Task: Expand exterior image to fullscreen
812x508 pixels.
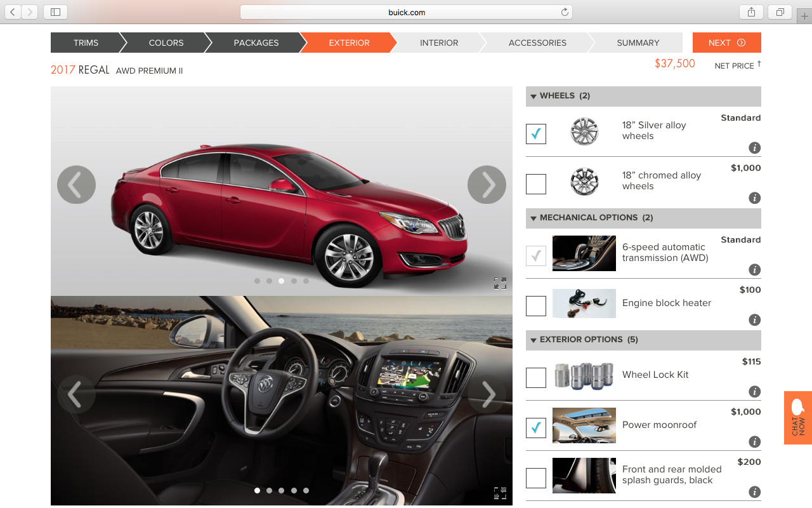Action: coord(500,283)
